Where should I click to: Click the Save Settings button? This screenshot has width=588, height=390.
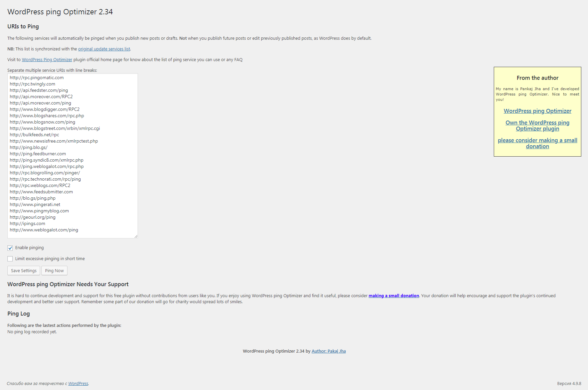(24, 270)
